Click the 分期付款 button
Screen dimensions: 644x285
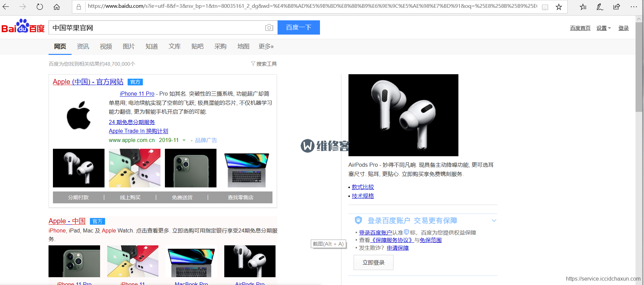pos(78,197)
